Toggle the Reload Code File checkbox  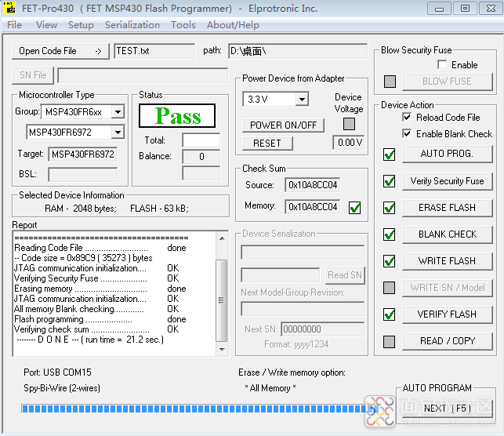pyautogui.click(x=407, y=118)
